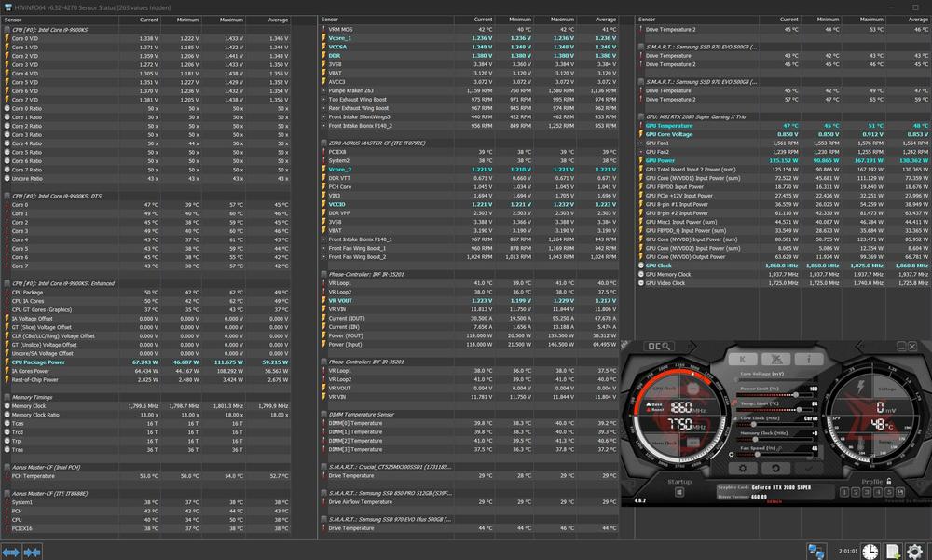Viewport: 932px width, 560px height.
Task: Apply Afterburner changes with the checkmark button
Action: click(x=810, y=467)
